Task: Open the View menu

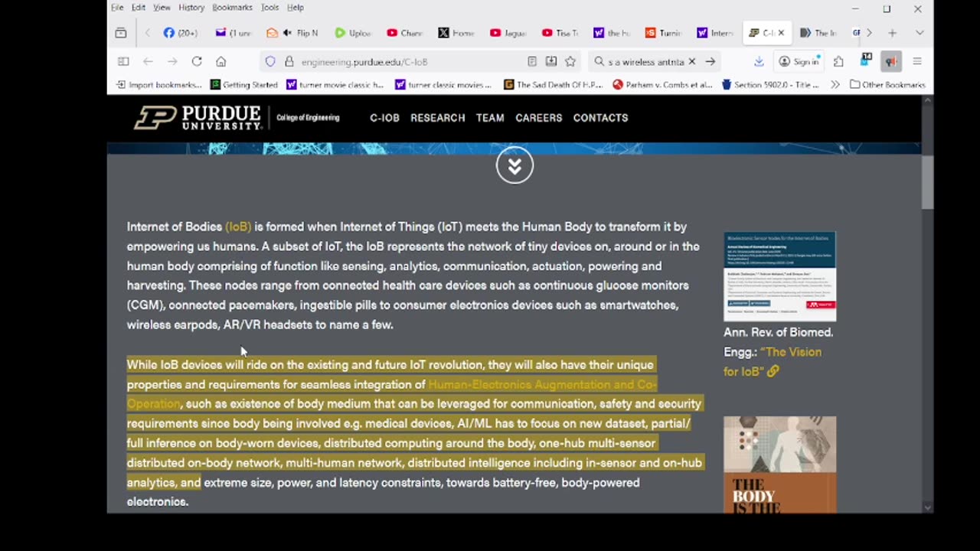Action: point(162,8)
